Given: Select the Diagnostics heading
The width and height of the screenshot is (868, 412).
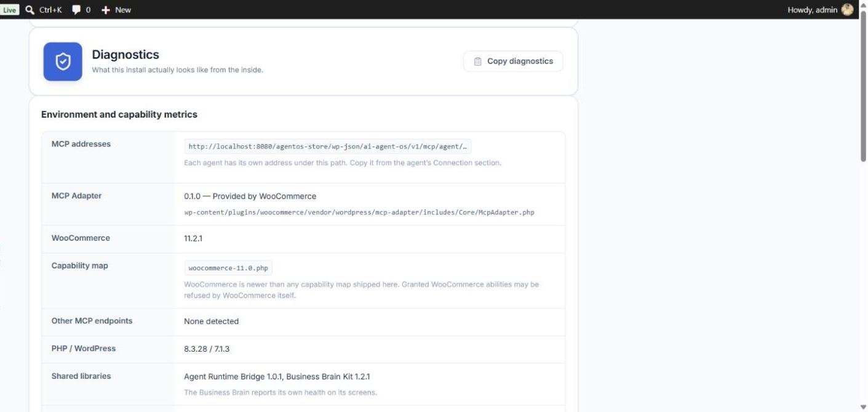Looking at the screenshot, I should (x=125, y=55).
